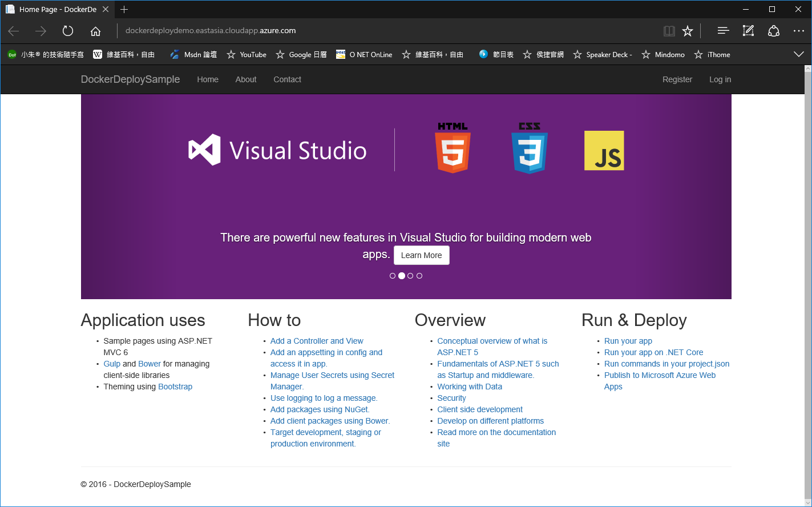This screenshot has height=507, width=812.
Task: Click the browser Back arrow
Action: pos(14,31)
